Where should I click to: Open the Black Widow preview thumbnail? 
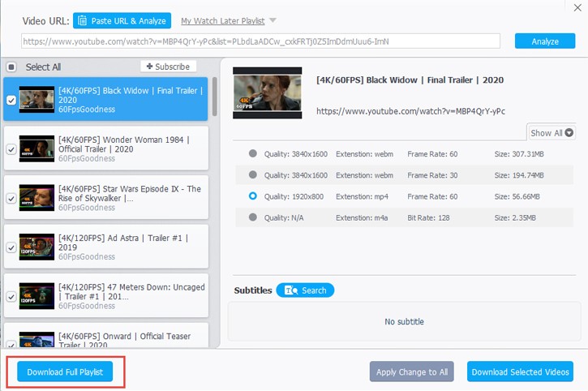[x=267, y=92]
